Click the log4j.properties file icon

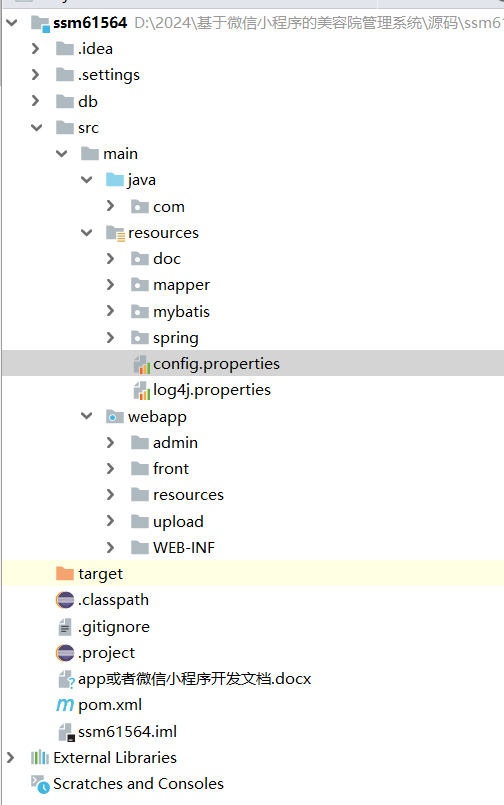(141, 390)
